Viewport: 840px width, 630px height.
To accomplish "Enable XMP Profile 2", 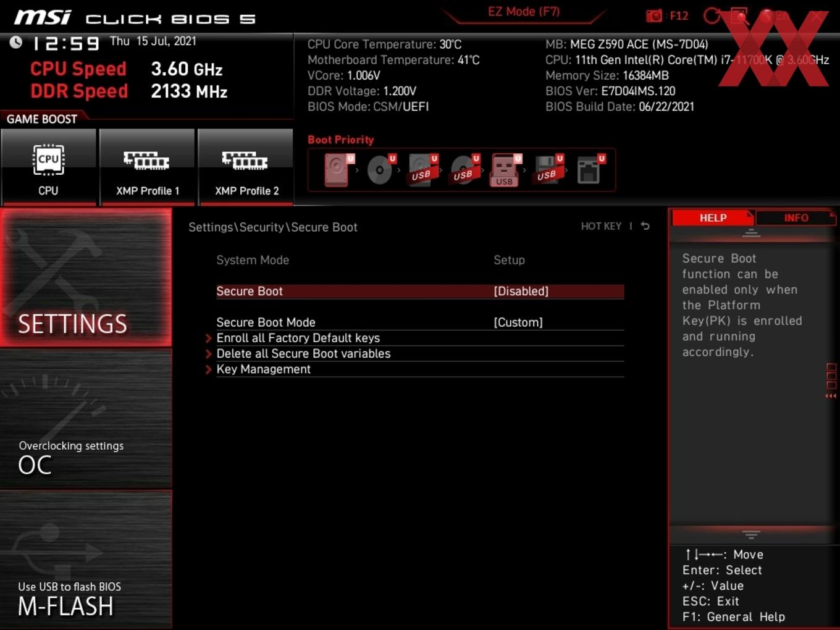I will 246,167.
